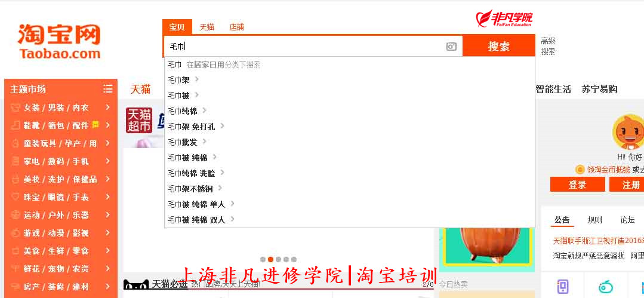The image size is (644, 298).
Task: Switch to the 论坛 tab
Action: pos(627,220)
